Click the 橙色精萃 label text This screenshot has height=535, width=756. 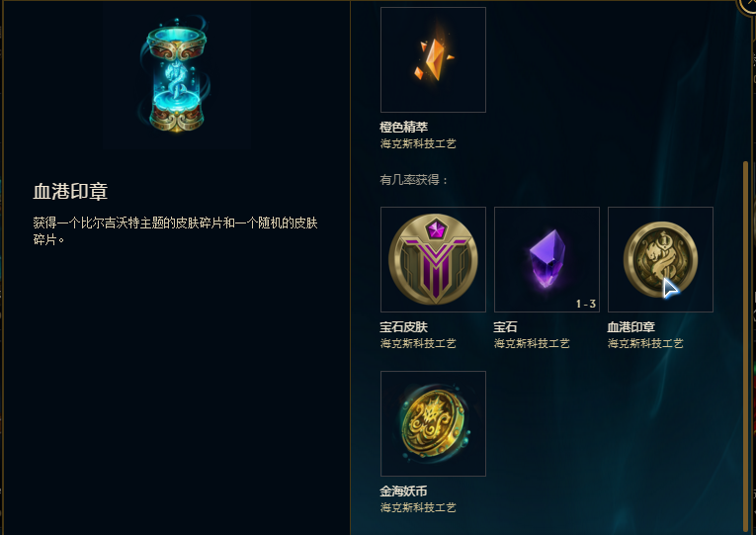pyautogui.click(x=403, y=127)
